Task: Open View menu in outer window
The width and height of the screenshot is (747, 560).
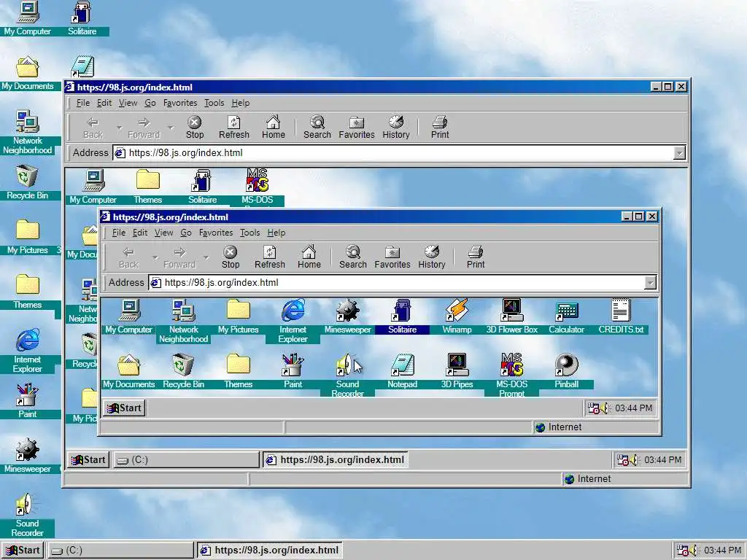Action: click(128, 103)
